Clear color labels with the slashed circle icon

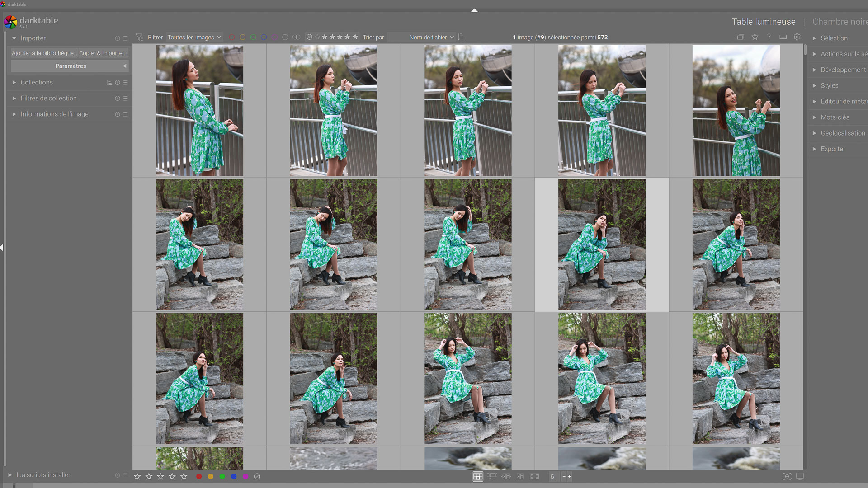coord(257,476)
